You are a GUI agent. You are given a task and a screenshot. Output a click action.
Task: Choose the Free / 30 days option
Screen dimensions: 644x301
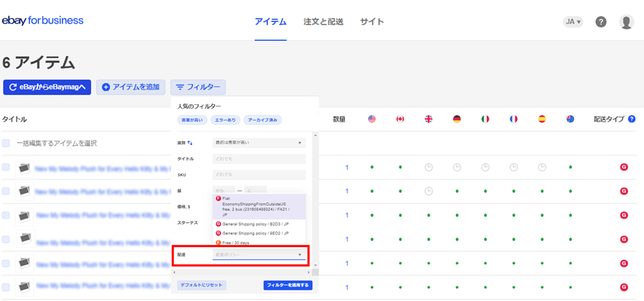[259, 243]
